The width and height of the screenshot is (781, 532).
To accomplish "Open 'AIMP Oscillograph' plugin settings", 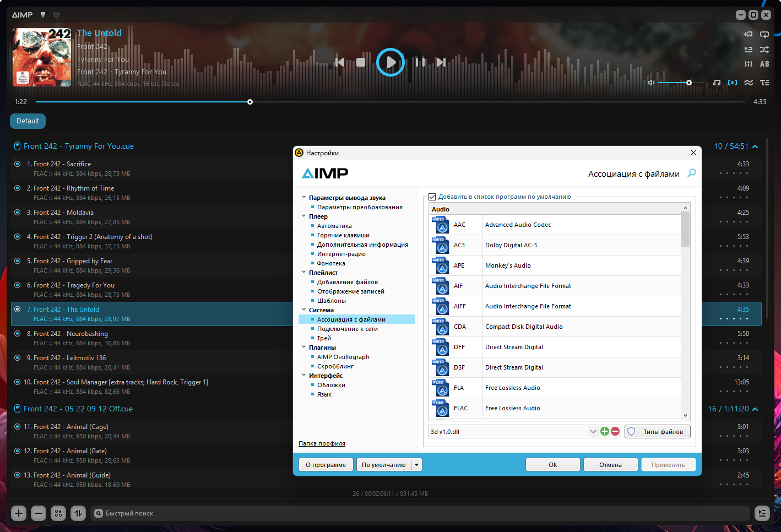I will [x=343, y=357].
